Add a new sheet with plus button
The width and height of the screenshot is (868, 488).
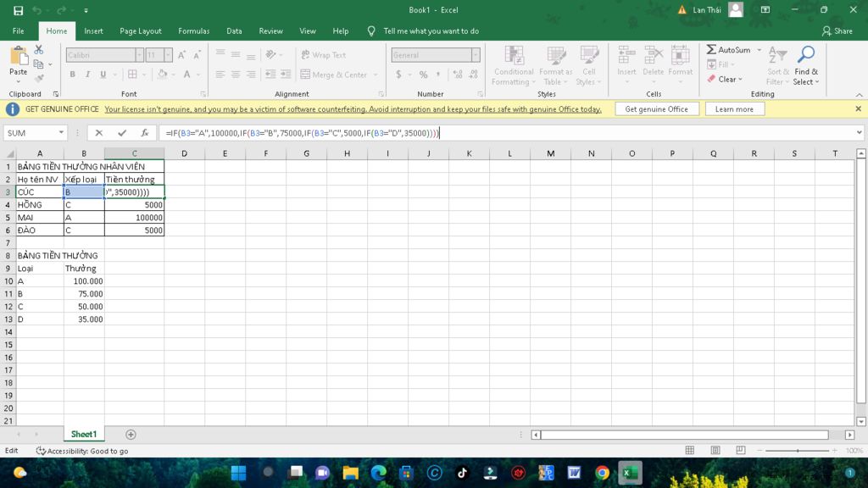(131, 435)
